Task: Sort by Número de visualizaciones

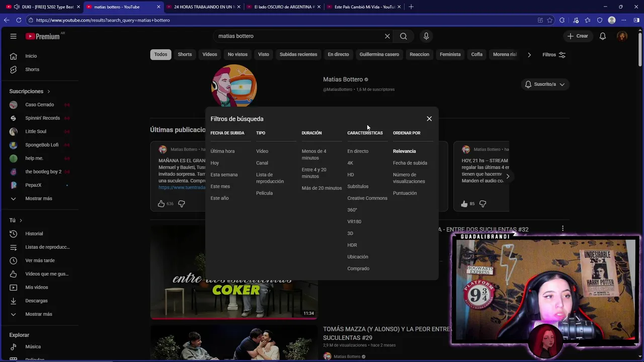Action: 409,178
